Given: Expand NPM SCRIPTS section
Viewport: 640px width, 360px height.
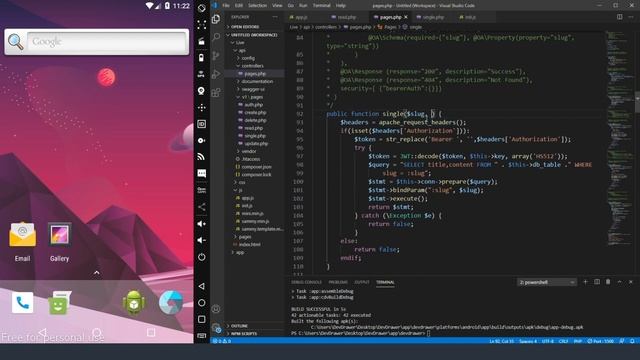Looking at the screenshot, I should tap(244, 334).
